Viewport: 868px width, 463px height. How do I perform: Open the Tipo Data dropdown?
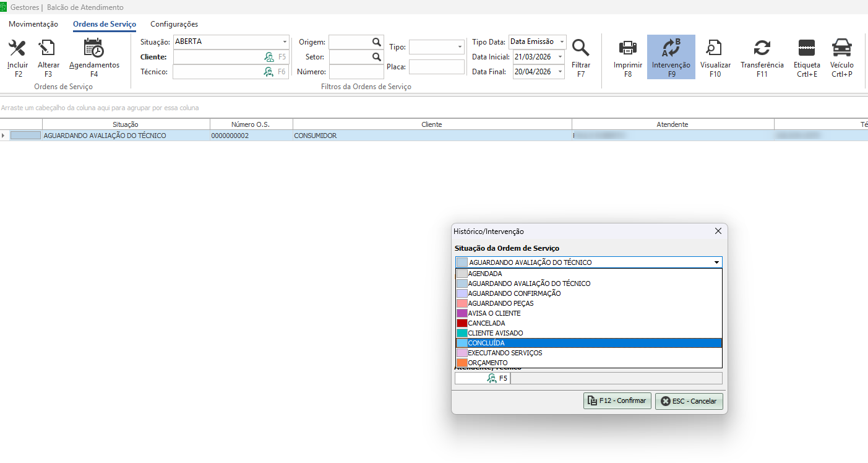(561, 42)
